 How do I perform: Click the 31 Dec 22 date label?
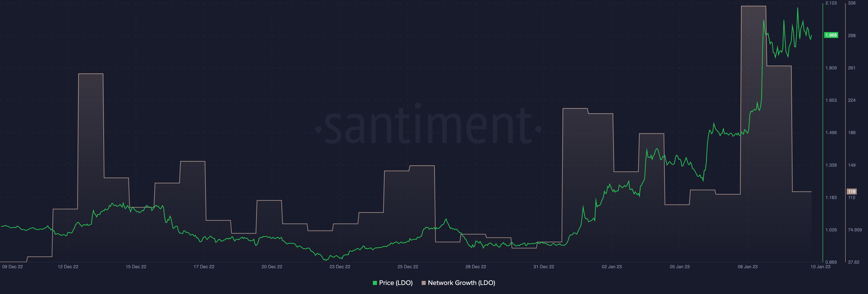(x=543, y=267)
